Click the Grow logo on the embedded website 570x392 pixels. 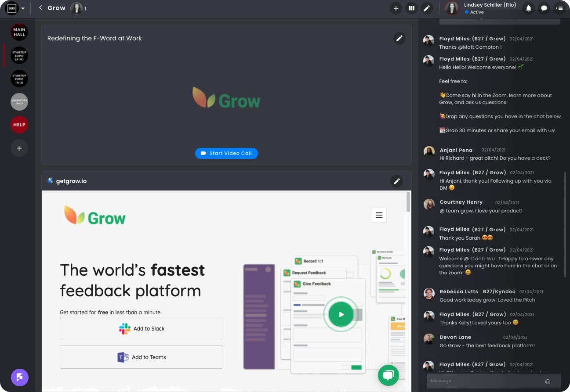click(95, 215)
